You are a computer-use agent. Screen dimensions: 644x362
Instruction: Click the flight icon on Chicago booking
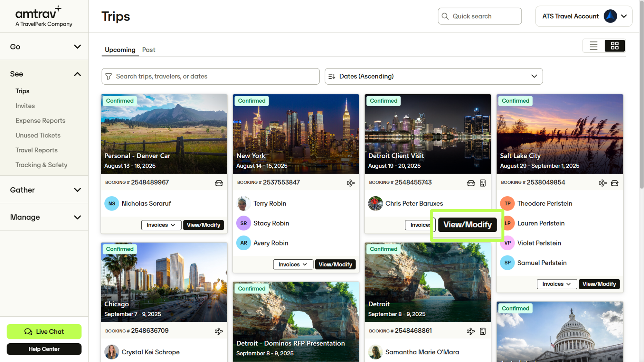point(219,331)
